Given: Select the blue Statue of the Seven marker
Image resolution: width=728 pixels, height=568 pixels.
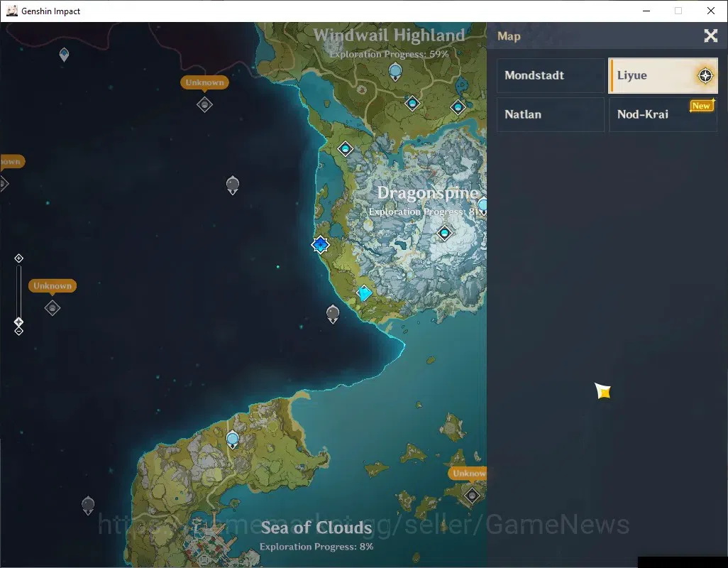Looking at the screenshot, I should pyautogui.click(x=320, y=244).
